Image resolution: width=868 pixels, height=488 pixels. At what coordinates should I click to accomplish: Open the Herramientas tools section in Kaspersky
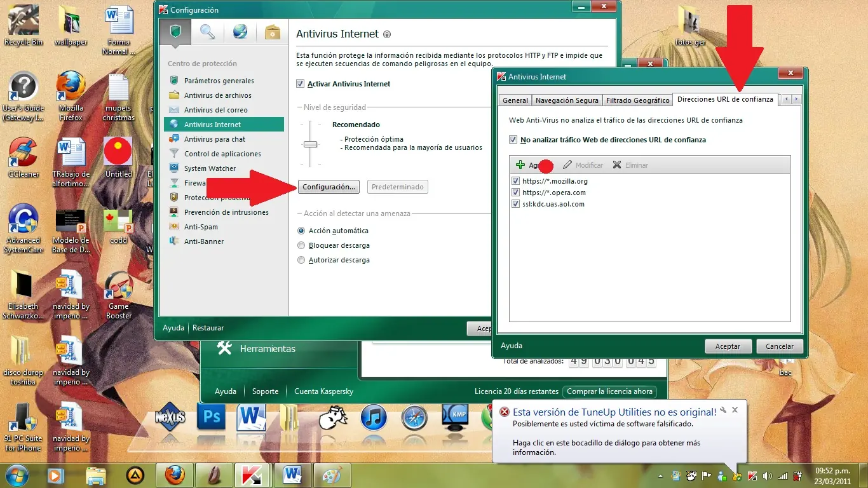(x=256, y=348)
